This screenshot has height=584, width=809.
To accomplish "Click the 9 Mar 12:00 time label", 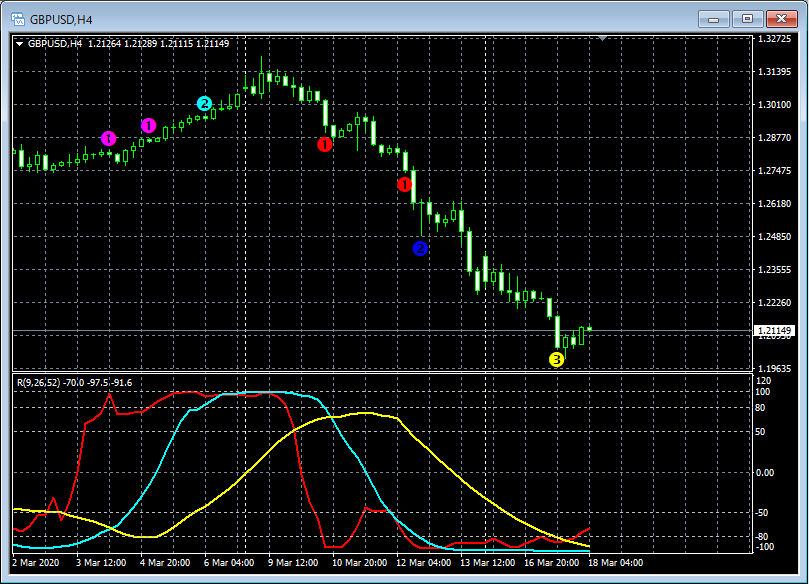I will pos(293,563).
